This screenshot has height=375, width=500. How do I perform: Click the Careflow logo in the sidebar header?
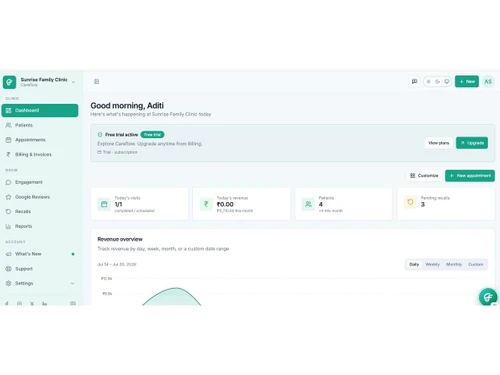[9, 82]
